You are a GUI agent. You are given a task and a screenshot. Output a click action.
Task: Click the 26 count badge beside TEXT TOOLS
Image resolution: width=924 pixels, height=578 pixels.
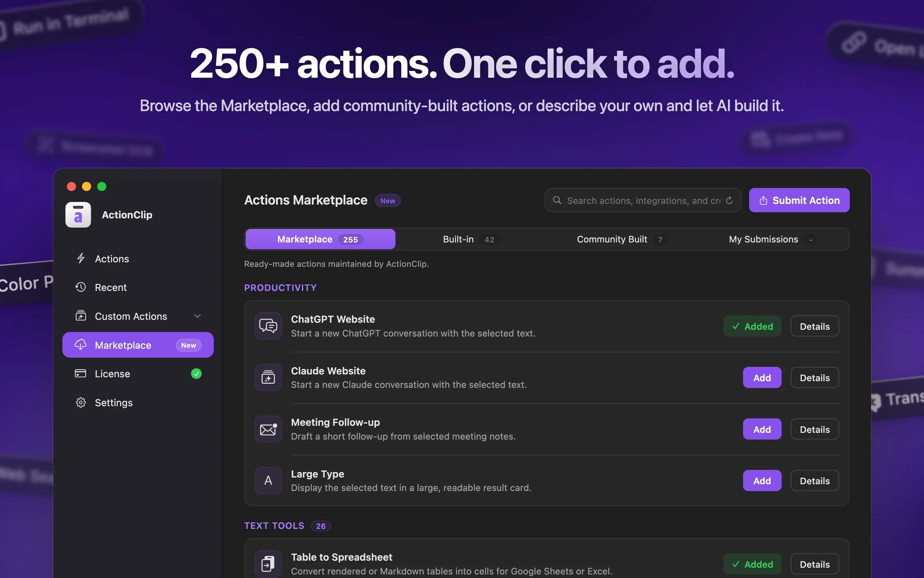pyautogui.click(x=321, y=526)
